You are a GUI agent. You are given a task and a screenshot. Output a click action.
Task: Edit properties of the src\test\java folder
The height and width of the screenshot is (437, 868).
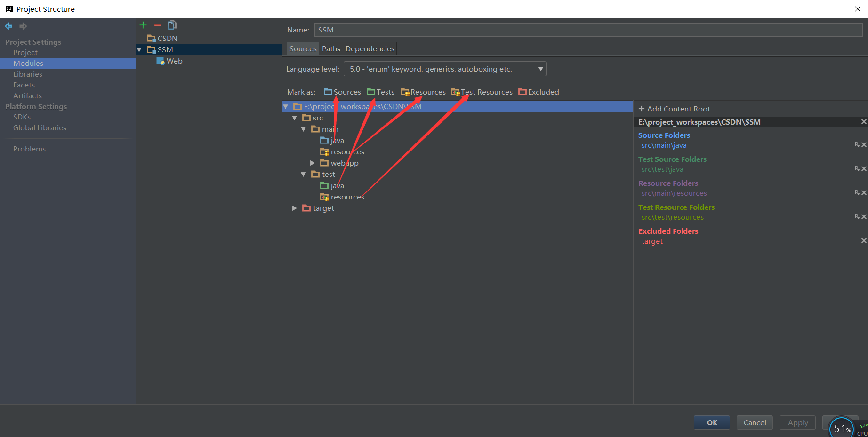point(857,168)
